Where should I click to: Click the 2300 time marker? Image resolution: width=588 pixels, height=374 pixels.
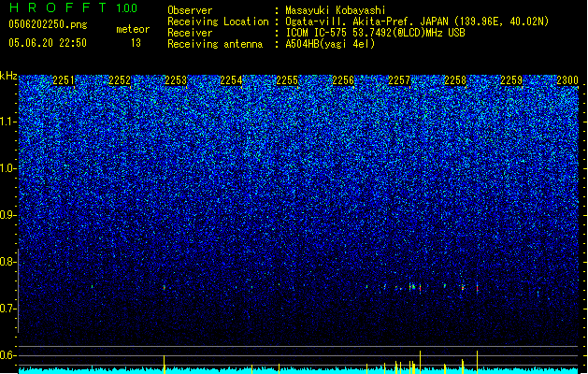tap(567, 80)
